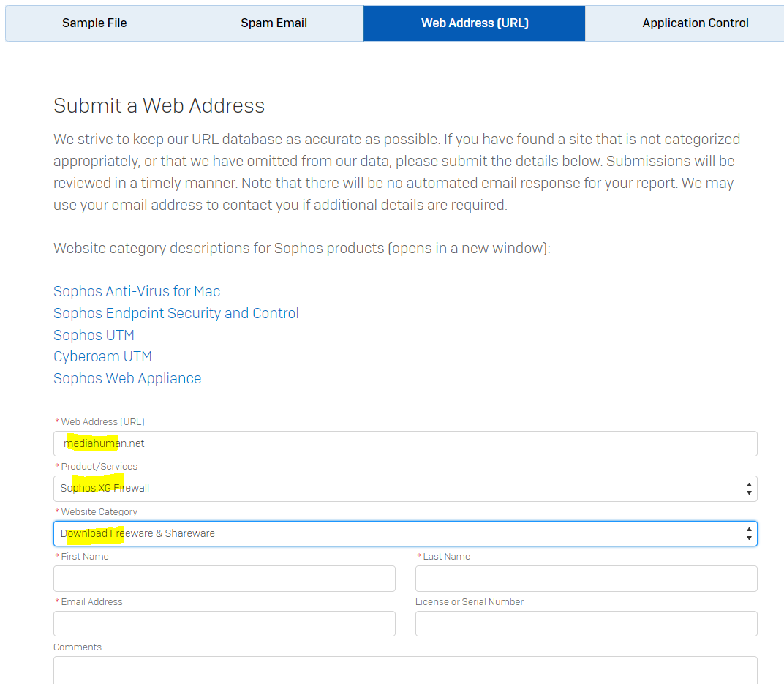Focus the First Name input field
The height and width of the screenshot is (684, 784).
225,579
